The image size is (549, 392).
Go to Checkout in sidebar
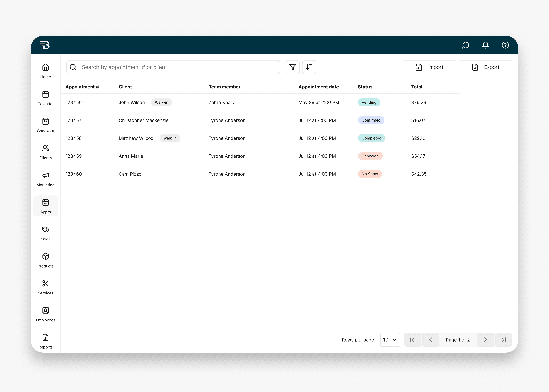(45, 125)
